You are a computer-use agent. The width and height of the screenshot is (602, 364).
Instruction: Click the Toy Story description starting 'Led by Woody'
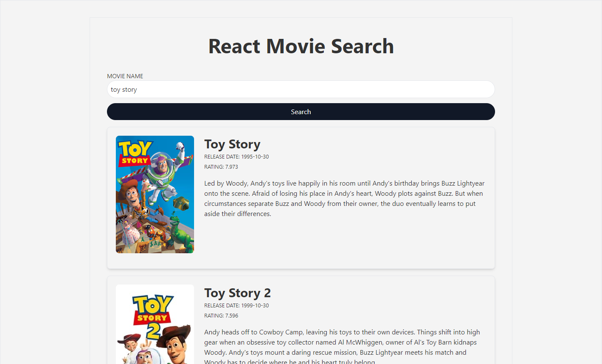[x=344, y=199]
